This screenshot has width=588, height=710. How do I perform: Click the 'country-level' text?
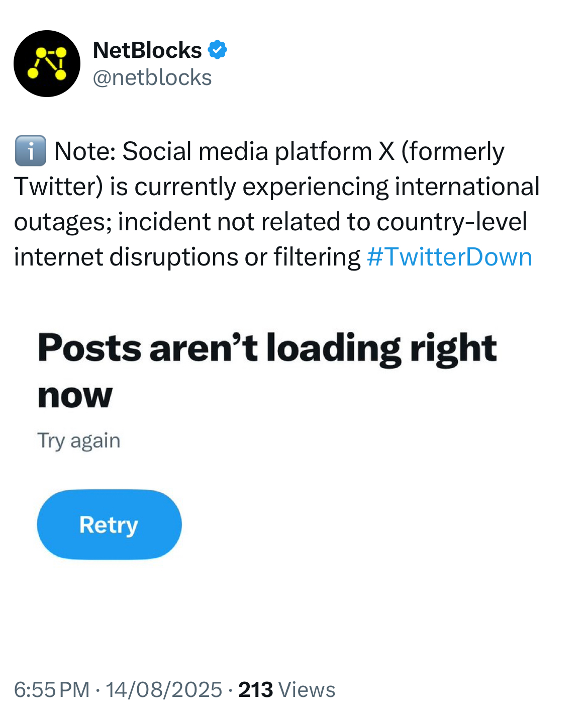[x=451, y=222]
